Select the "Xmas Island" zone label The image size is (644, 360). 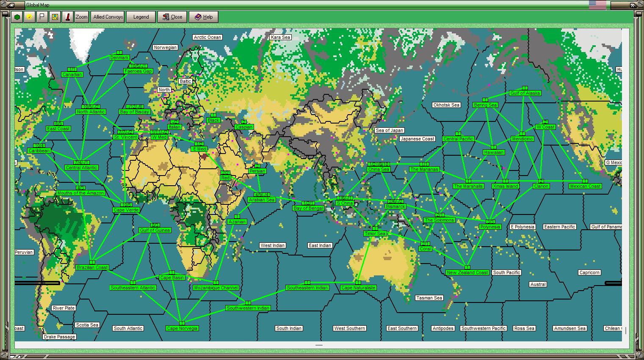tap(506, 186)
